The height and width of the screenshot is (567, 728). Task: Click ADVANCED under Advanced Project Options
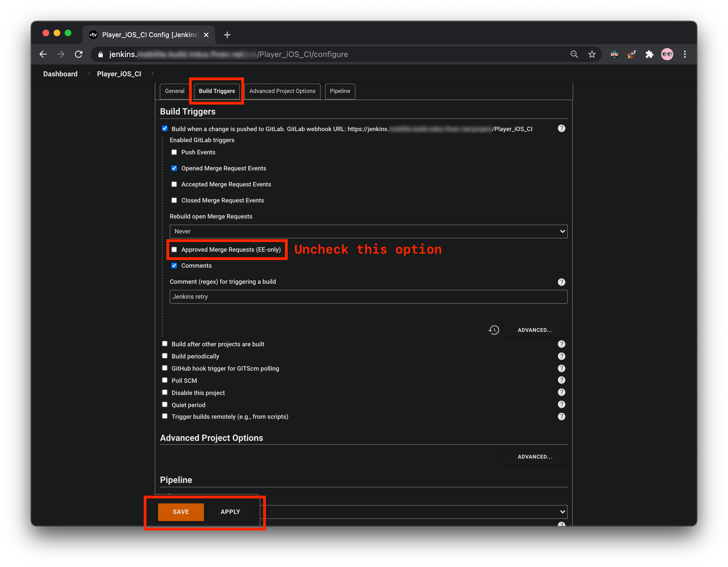click(534, 457)
